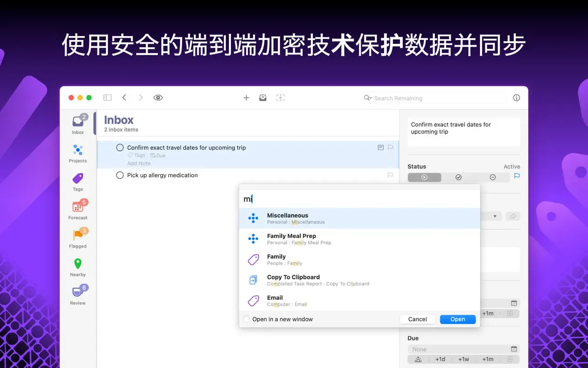The height and width of the screenshot is (368, 588).
Task: Open the Review perspective
Action: 78,295
